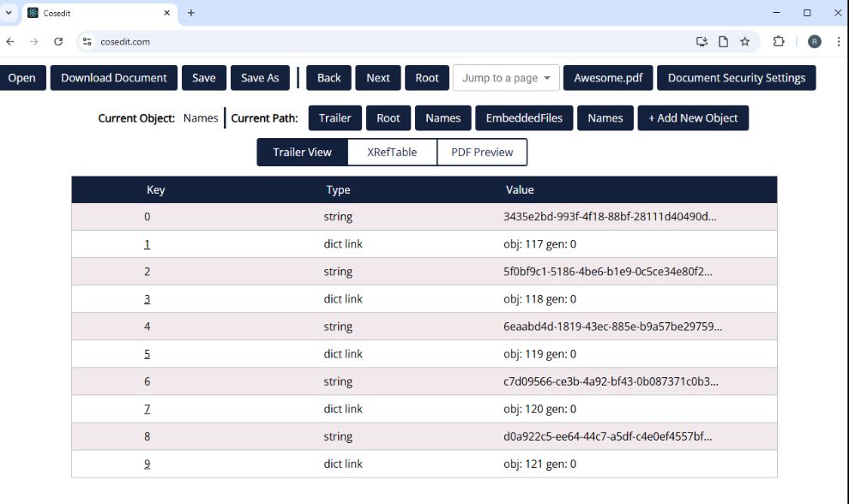This screenshot has width=849, height=504.
Task: Switch to Trailer View tab
Action: click(302, 152)
